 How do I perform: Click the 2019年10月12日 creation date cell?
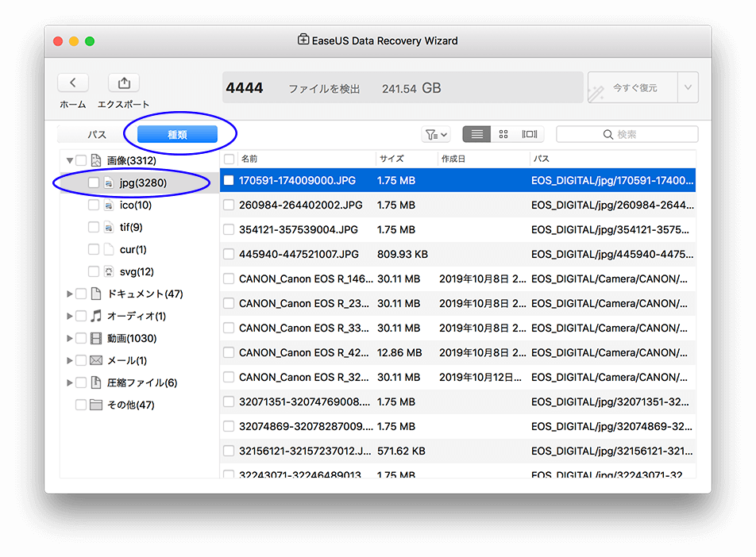point(480,377)
